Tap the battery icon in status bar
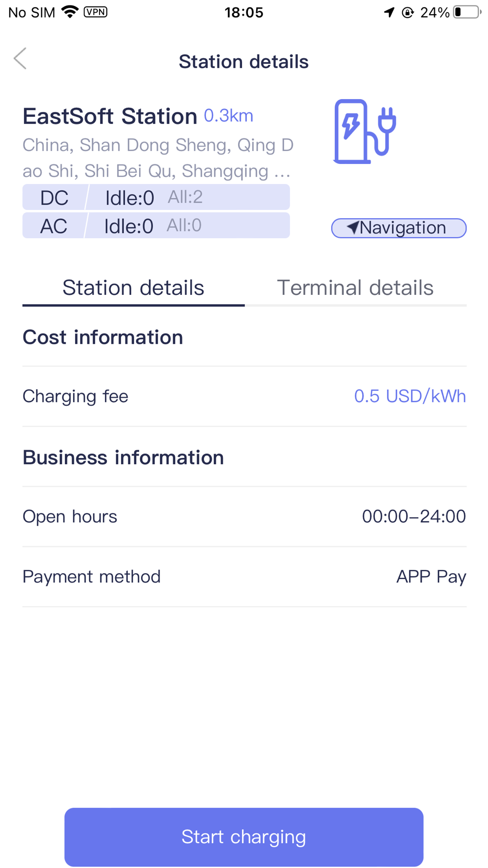This screenshot has height=868, width=488. click(467, 12)
